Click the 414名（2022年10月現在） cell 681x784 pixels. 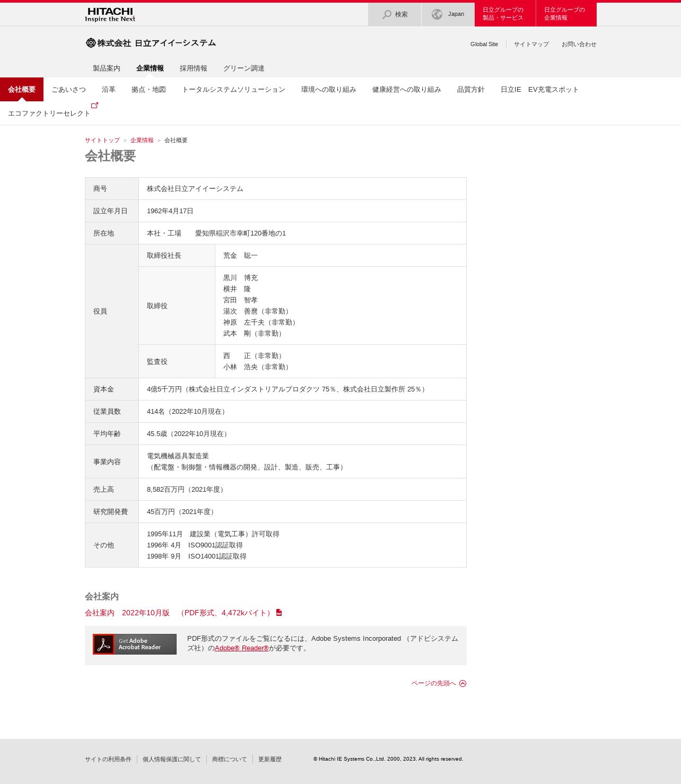point(302,412)
